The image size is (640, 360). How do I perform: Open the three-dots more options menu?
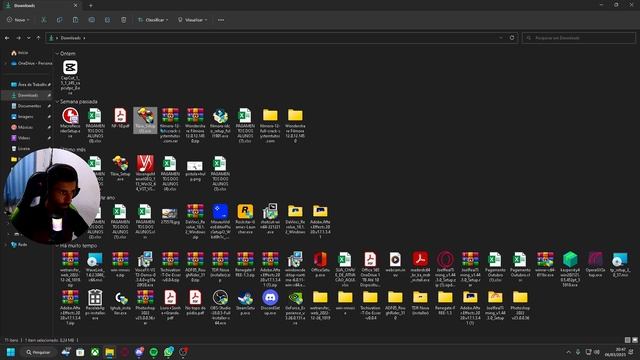click(x=221, y=20)
